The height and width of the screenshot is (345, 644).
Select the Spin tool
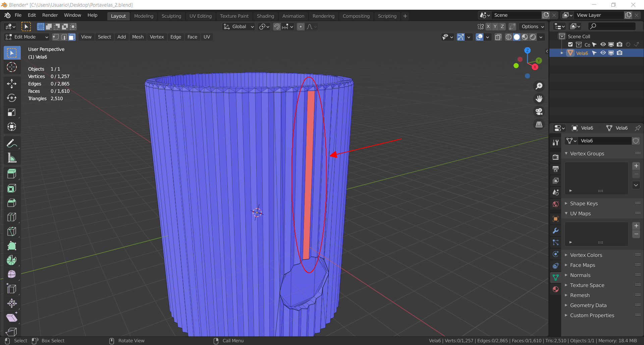[12, 260]
